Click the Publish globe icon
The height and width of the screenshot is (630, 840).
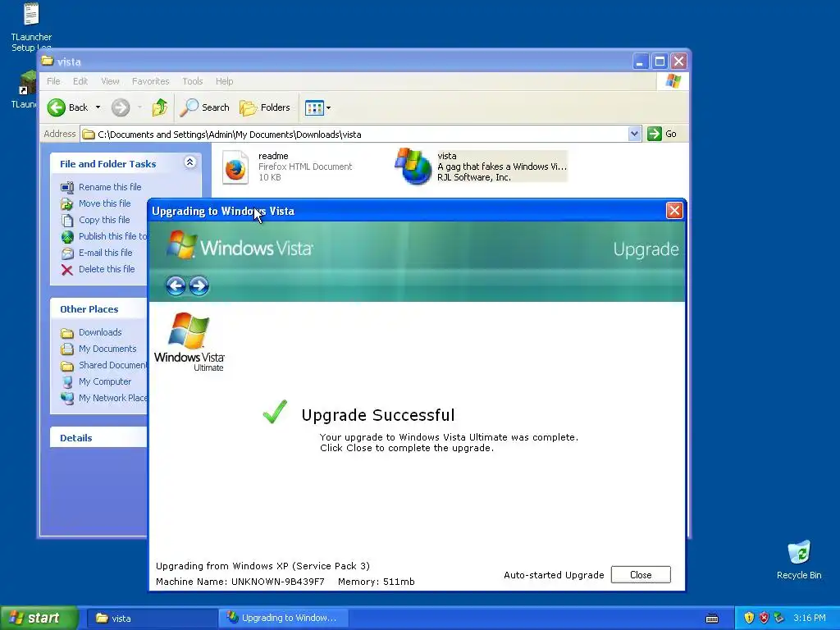[x=67, y=237]
